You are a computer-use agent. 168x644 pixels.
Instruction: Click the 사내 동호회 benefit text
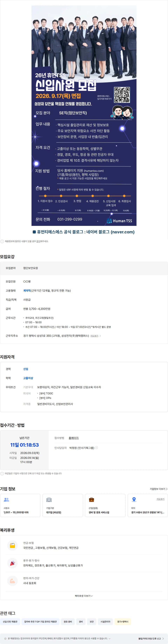(x=30, y=583)
